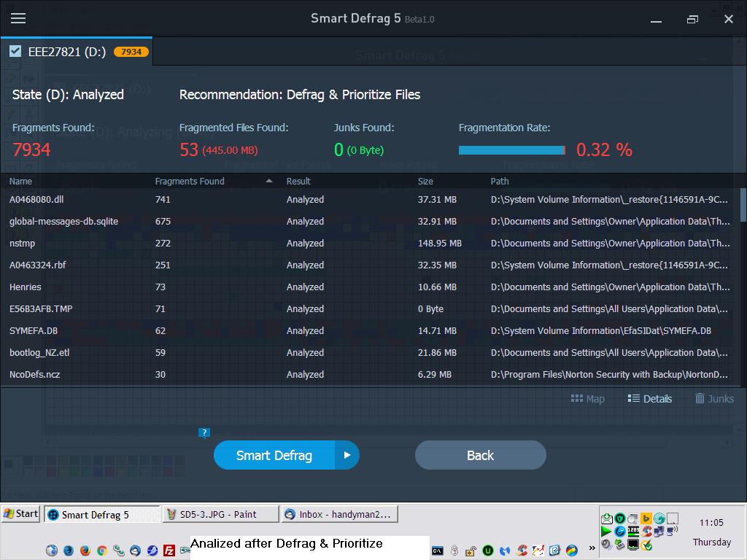747x560 pixels.
Task: Click the taskbar clock showing 11:05
Action: click(711, 522)
